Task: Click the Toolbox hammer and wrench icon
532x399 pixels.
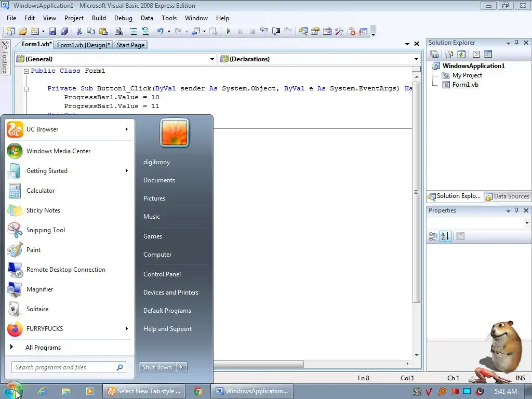Action: pos(339,31)
